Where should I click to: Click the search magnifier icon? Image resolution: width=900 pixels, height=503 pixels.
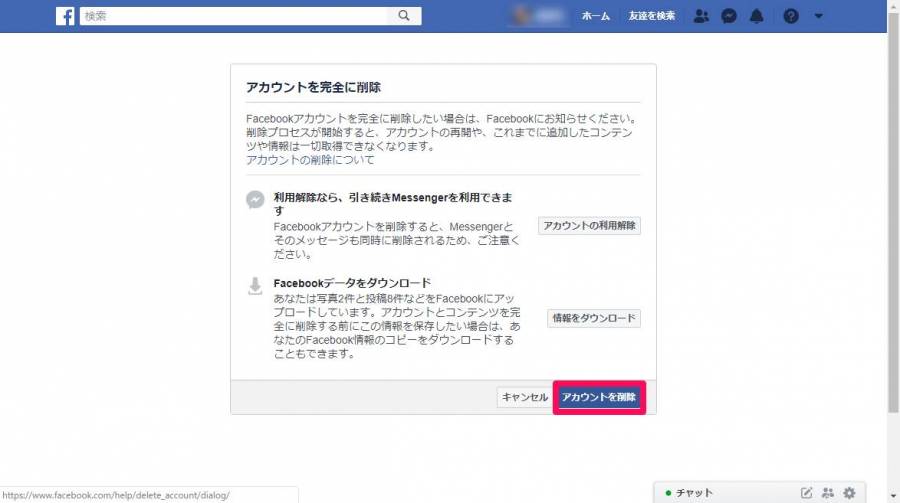click(x=404, y=16)
